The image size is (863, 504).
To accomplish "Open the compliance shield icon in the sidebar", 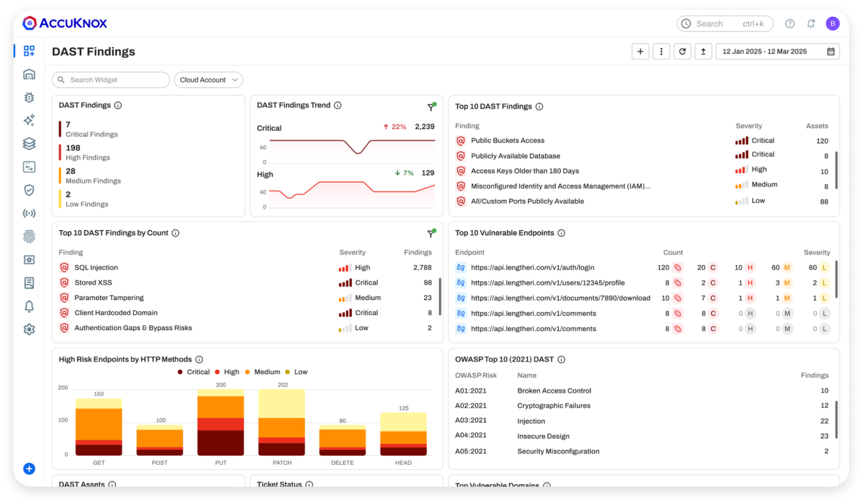I will [29, 190].
